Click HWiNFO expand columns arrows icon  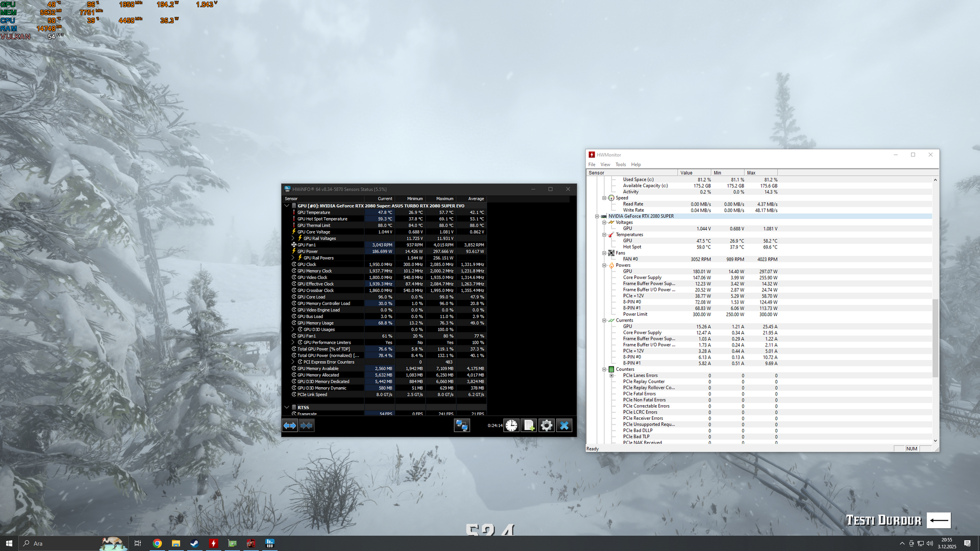[290, 425]
